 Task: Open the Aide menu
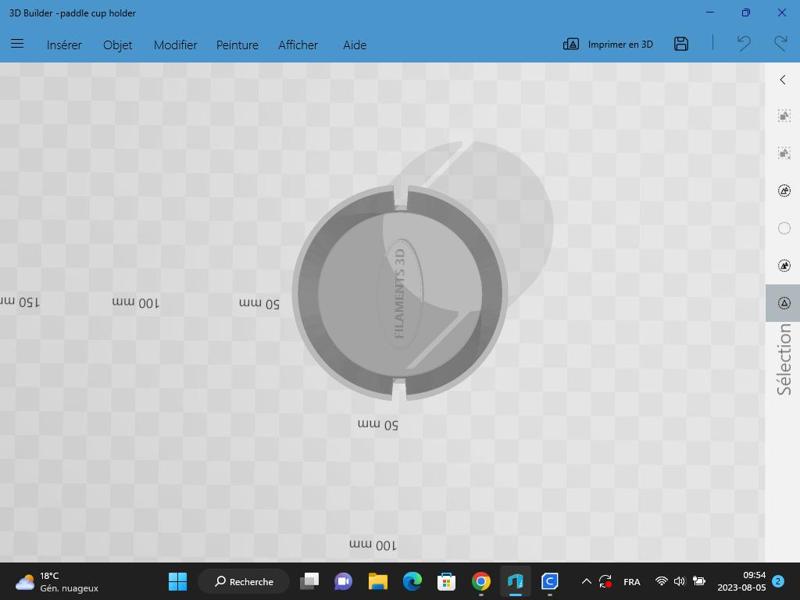(355, 45)
